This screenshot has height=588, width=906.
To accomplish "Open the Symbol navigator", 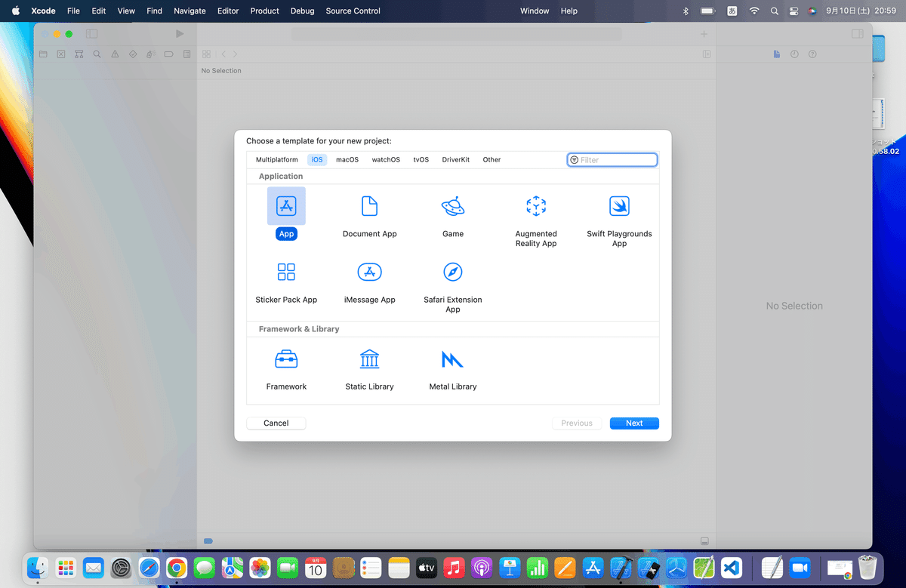I will point(79,54).
